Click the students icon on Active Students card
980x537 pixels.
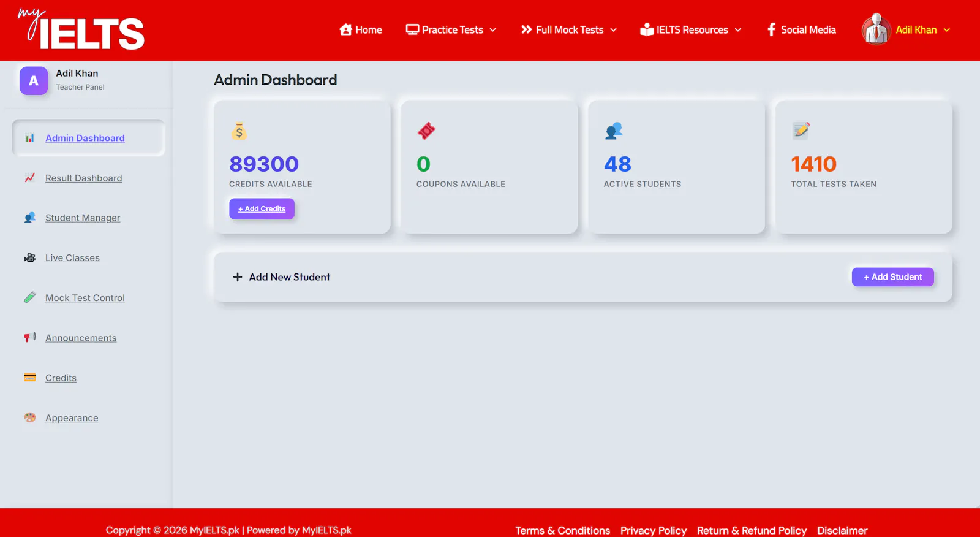click(614, 131)
